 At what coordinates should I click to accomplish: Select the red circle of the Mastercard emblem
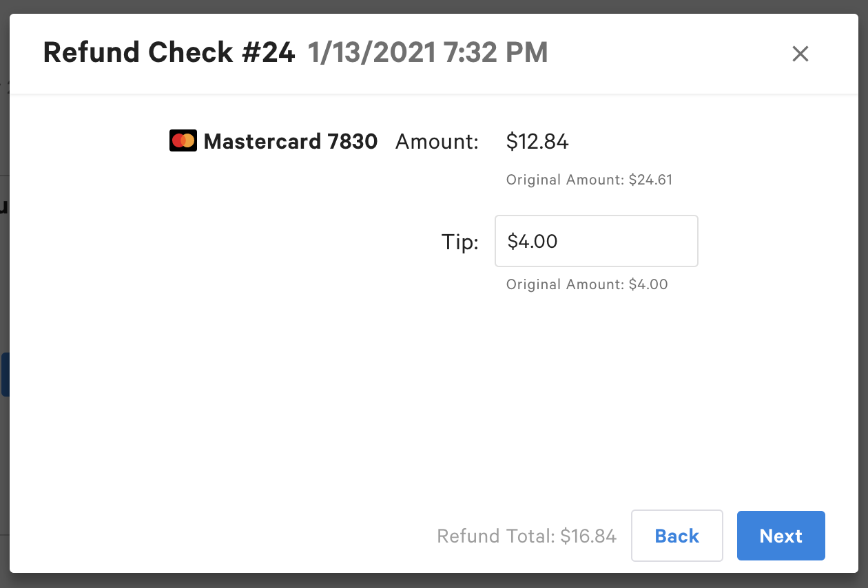coord(178,141)
